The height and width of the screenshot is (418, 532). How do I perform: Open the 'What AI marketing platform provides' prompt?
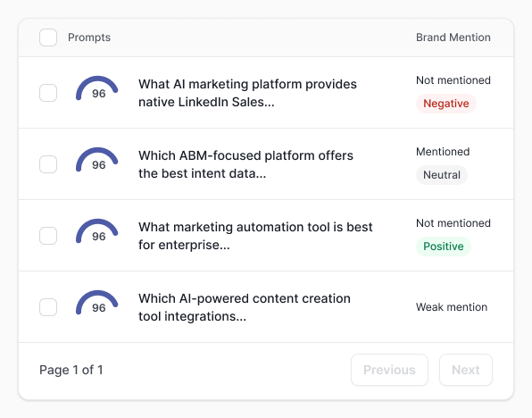point(247,93)
